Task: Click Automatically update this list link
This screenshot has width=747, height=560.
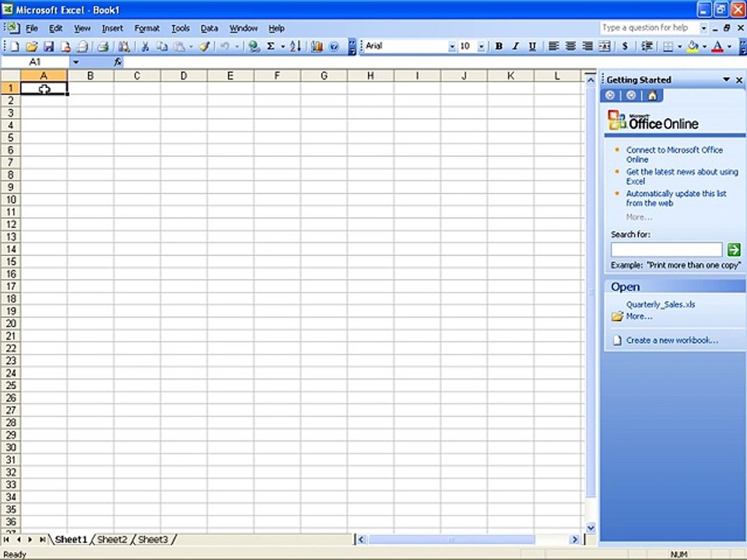Action: pyautogui.click(x=676, y=198)
